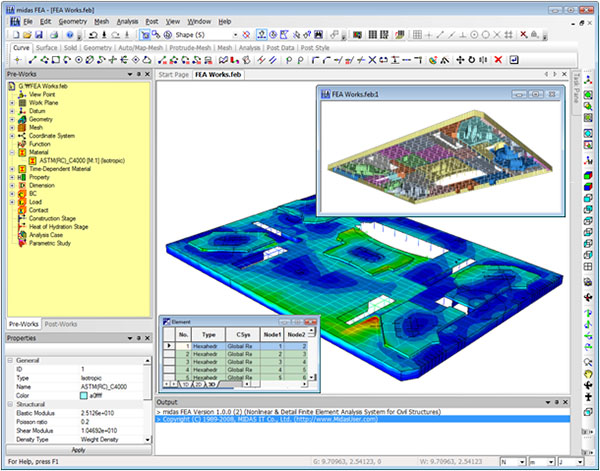Click the Pre-Works tree root file icon
The width and height of the screenshot is (600, 471).
coord(13,86)
